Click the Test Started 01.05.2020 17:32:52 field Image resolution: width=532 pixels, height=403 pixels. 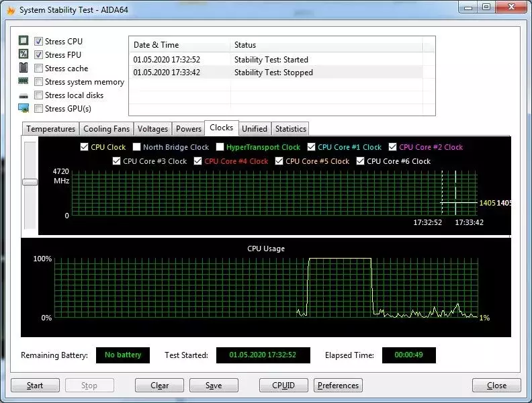coord(263,355)
